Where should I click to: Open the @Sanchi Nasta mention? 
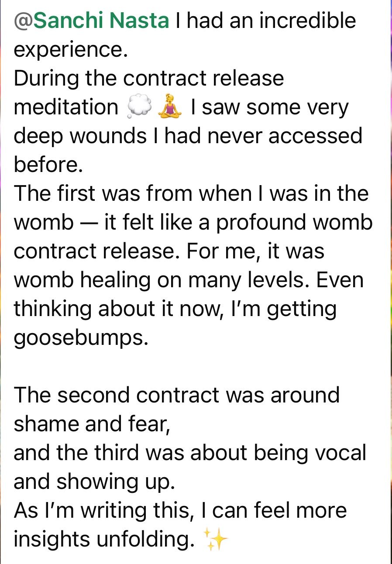(x=91, y=21)
